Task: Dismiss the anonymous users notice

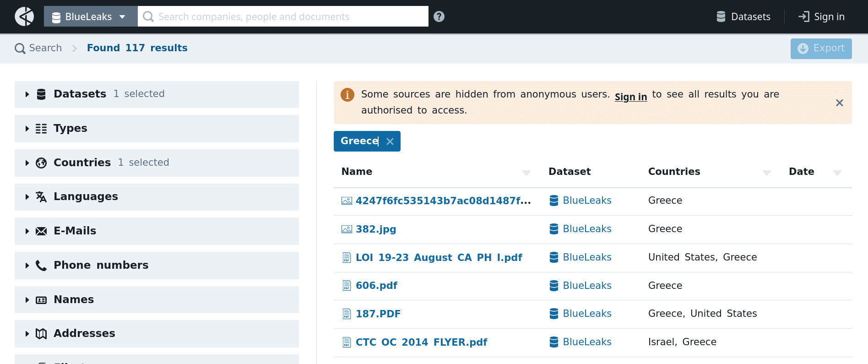Action: click(x=839, y=103)
